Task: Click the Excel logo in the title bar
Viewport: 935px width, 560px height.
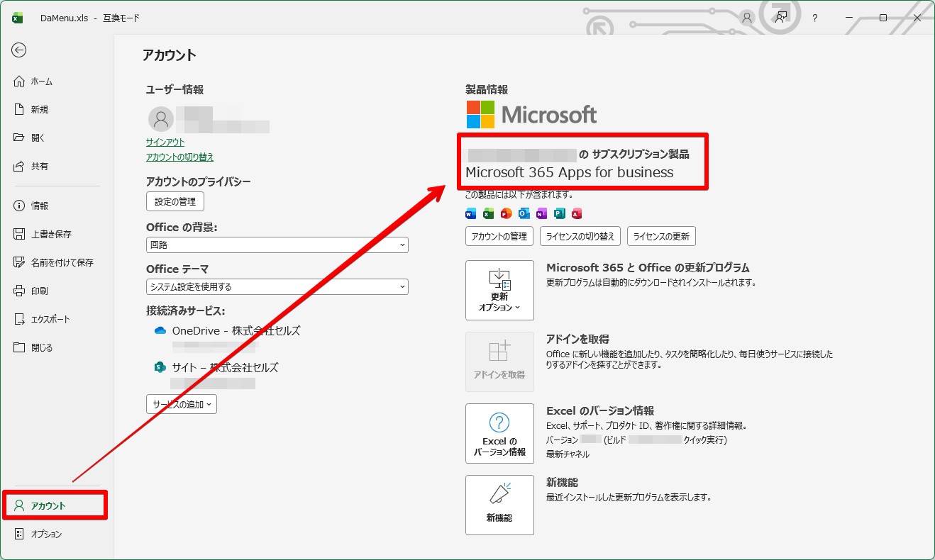Action: coord(18,18)
